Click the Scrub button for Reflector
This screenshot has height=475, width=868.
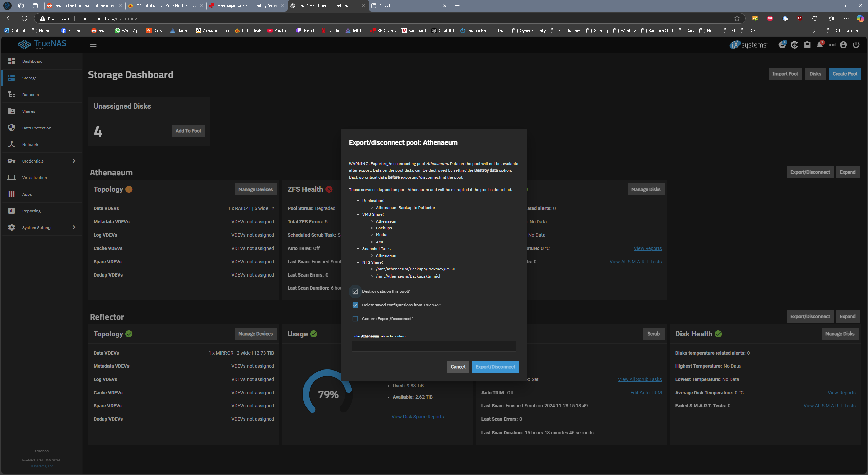point(653,334)
